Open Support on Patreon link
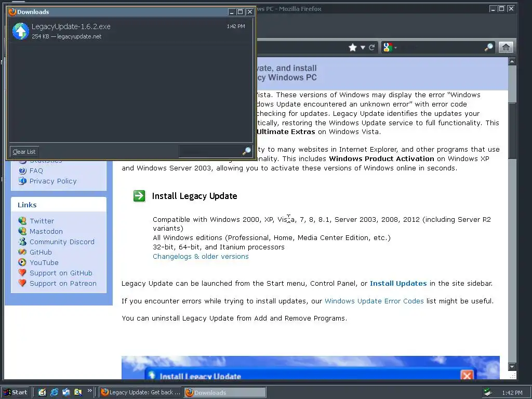 (x=63, y=283)
